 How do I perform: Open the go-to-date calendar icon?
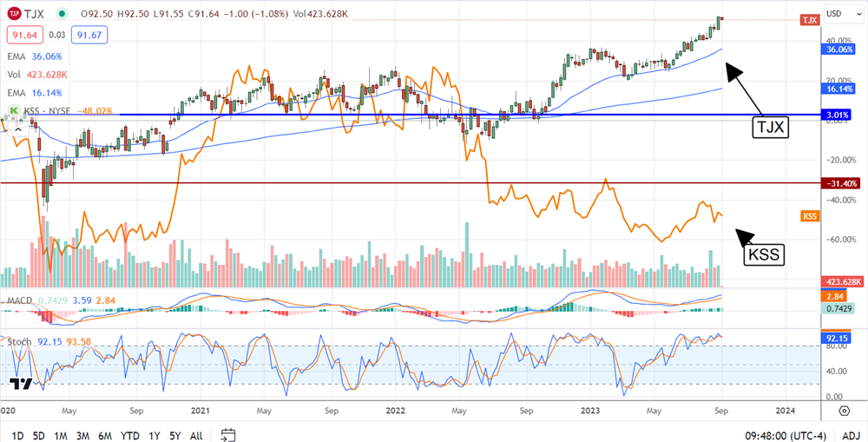(x=228, y=434)
